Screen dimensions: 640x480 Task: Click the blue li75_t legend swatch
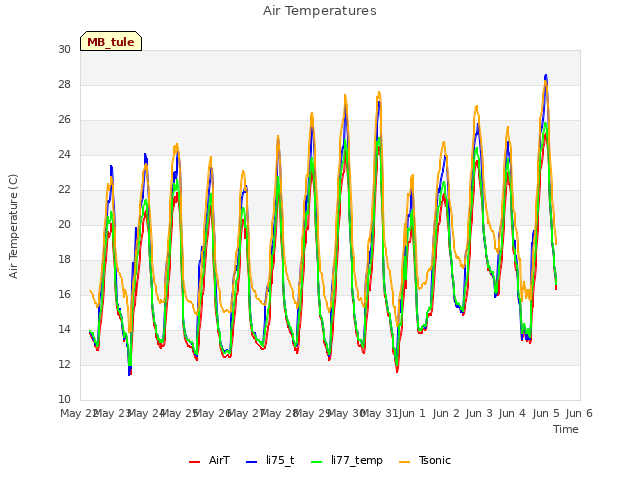pyautogui.click(x=252, y=462)
